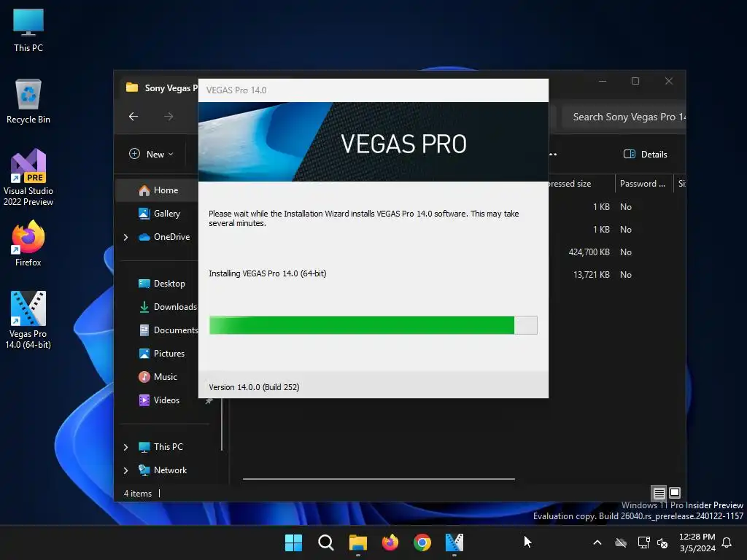
Task: Minimize the File Explorer window
Action: [x=603, y=82]
